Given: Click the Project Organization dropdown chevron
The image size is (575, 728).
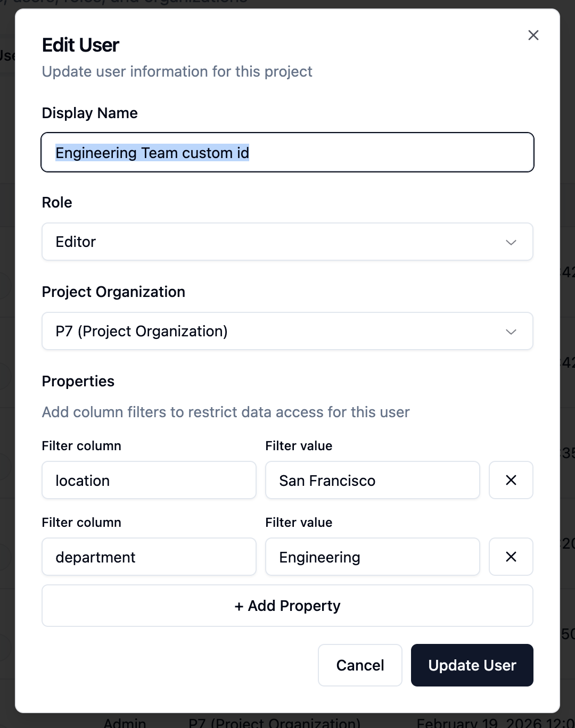Looking at the screenshot, I should (511, 332).
